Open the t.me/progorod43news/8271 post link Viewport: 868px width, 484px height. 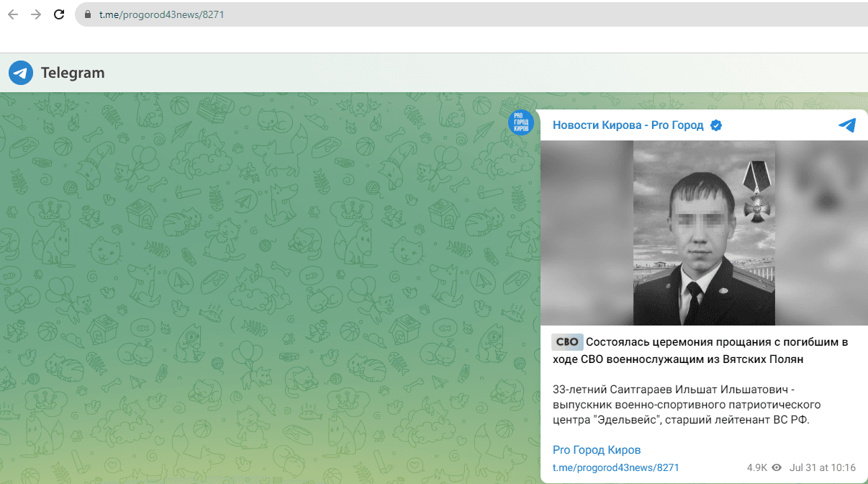(x=616, y=467)
